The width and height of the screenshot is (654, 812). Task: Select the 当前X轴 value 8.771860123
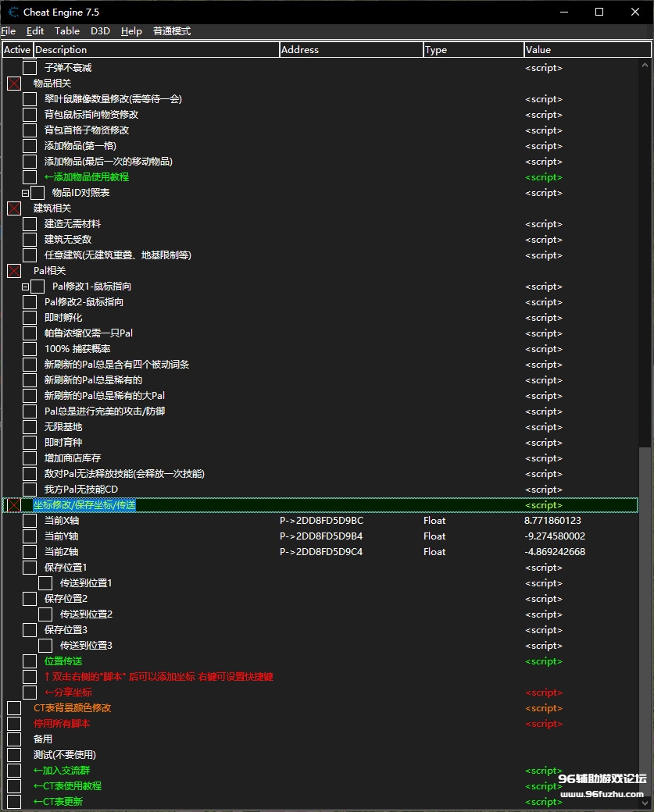552,521
